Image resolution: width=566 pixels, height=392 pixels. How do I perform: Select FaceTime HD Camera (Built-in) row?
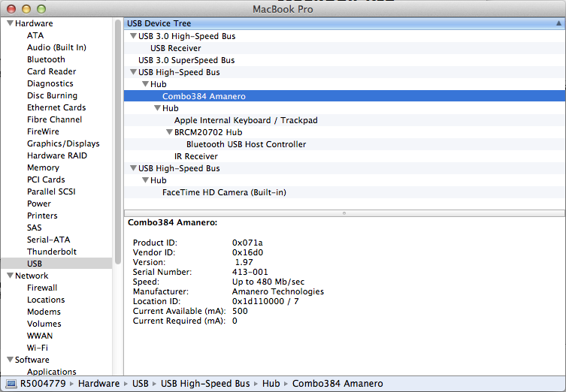pyautogui.click(x=344, y=192)
